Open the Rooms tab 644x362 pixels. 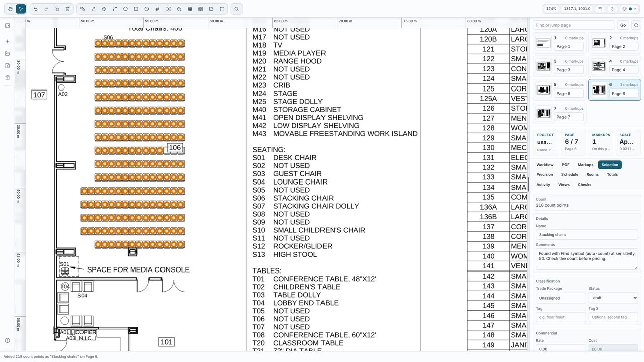pos(593,174)
